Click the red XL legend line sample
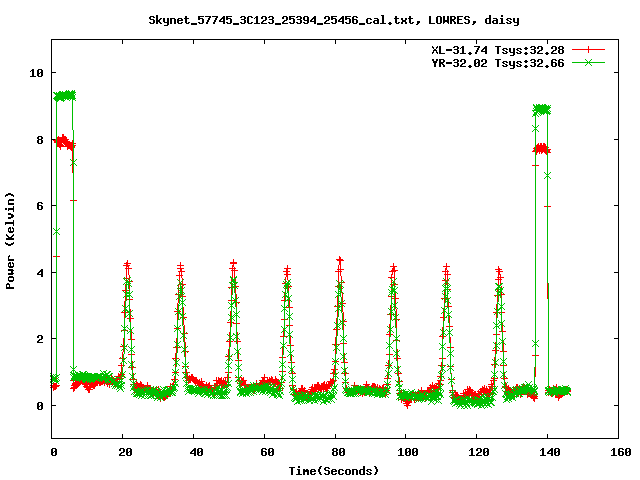 pos(589,49)
